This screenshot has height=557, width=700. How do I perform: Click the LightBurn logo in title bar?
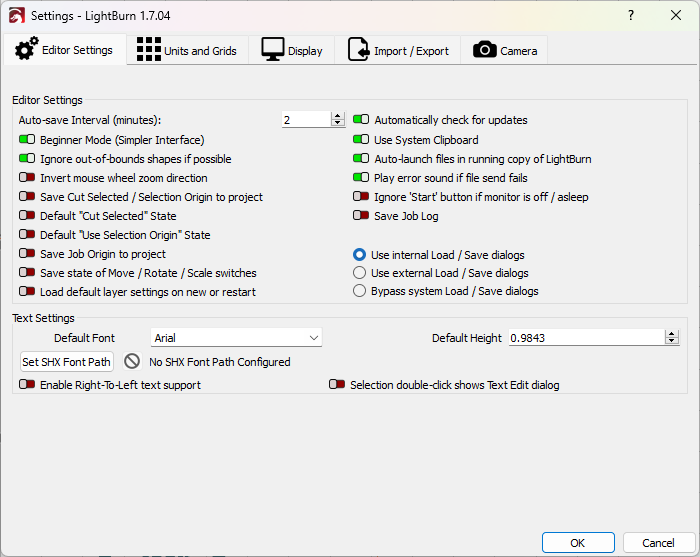17,16
